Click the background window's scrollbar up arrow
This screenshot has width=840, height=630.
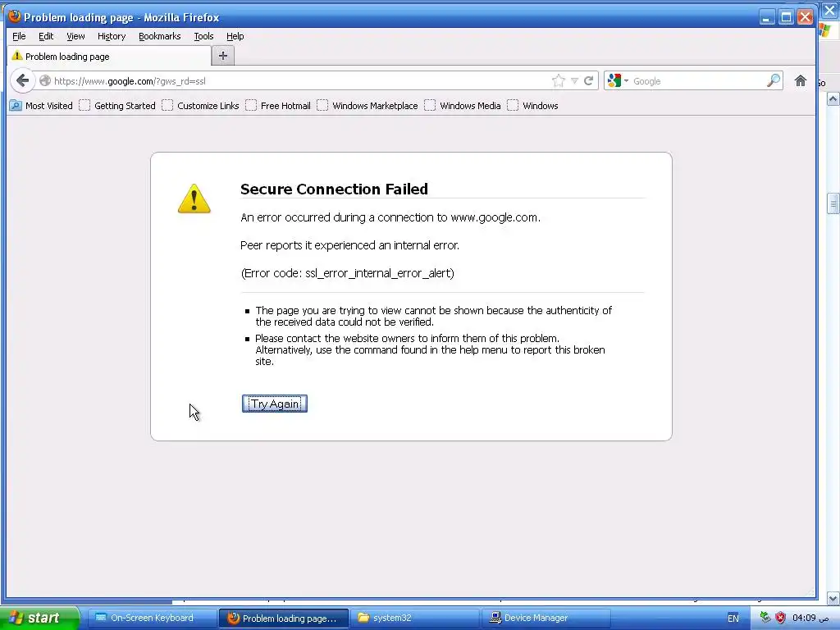click(x=833, y=99)
